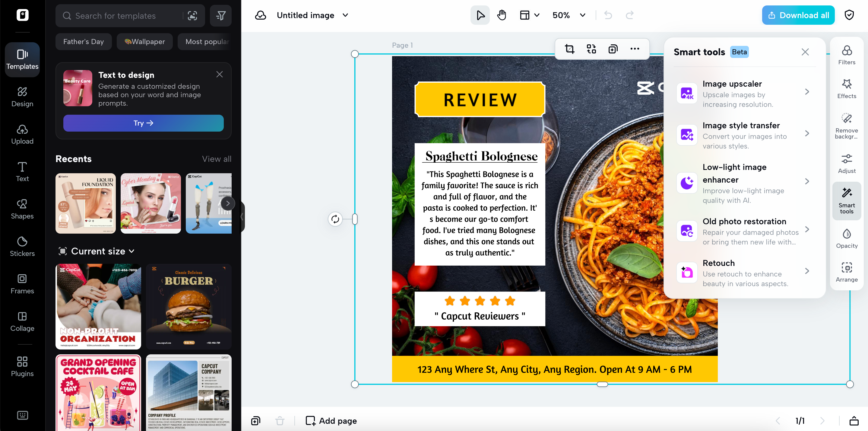Open the Filters panel
The height and width of the screenshot is (431, 868).
pyautogui.click(x=846, y=55)
